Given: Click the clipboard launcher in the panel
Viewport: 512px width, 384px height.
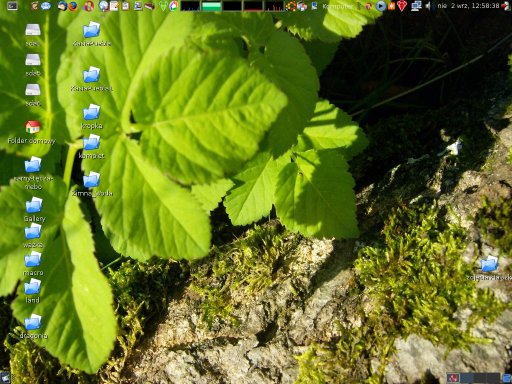Looking at the screenshot, I should coord(126,6).
